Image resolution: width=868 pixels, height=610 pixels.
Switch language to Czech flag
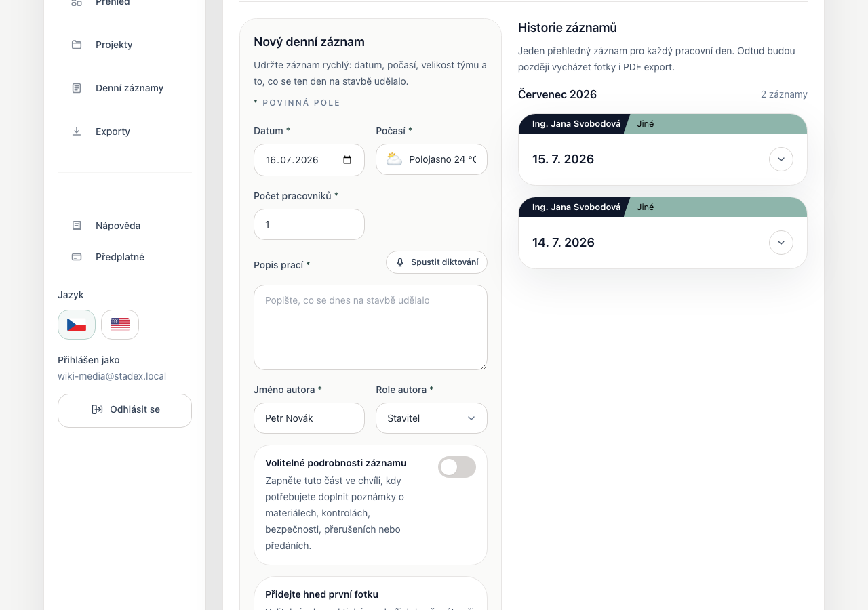(x=77, y=325)
